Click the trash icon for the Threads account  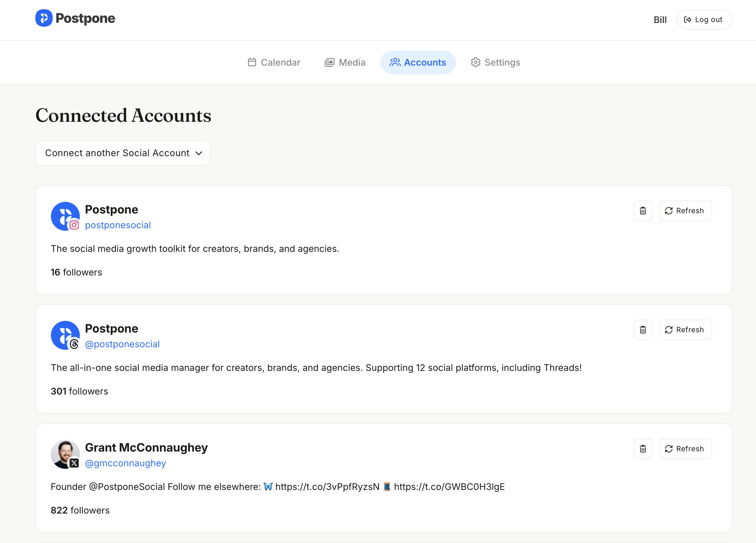click(x=643, y=330)
